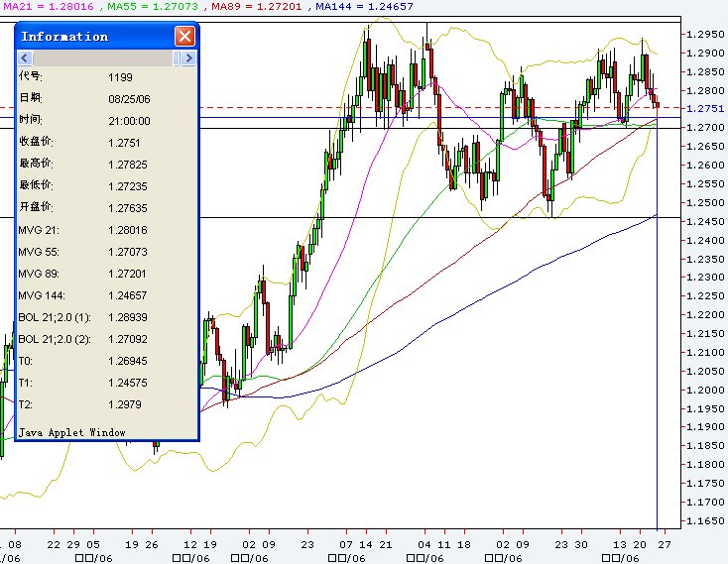Click the 1.2450 price axis label
Image resolution: width=728 pixels, height=564 pixels.
point(705,222)
